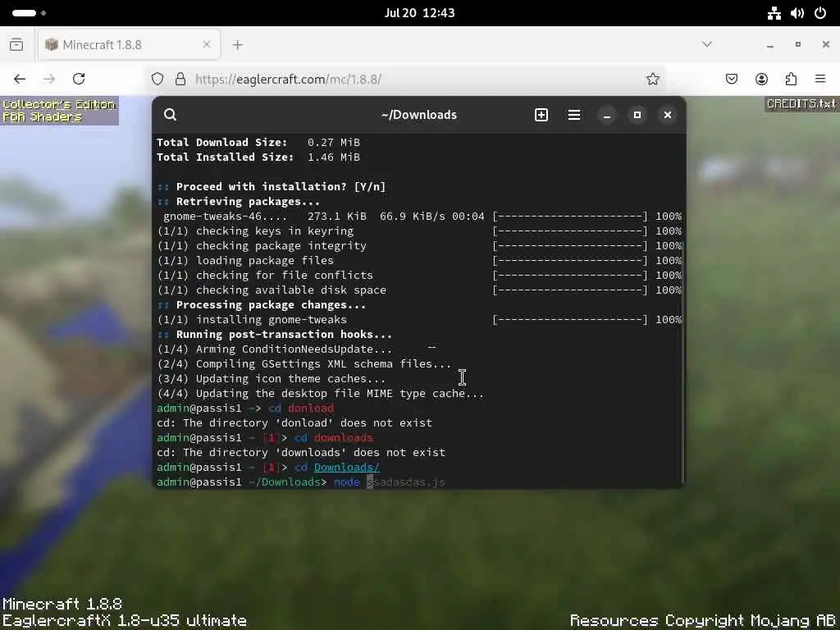Open the power icon in the system menu

point(820,13)
